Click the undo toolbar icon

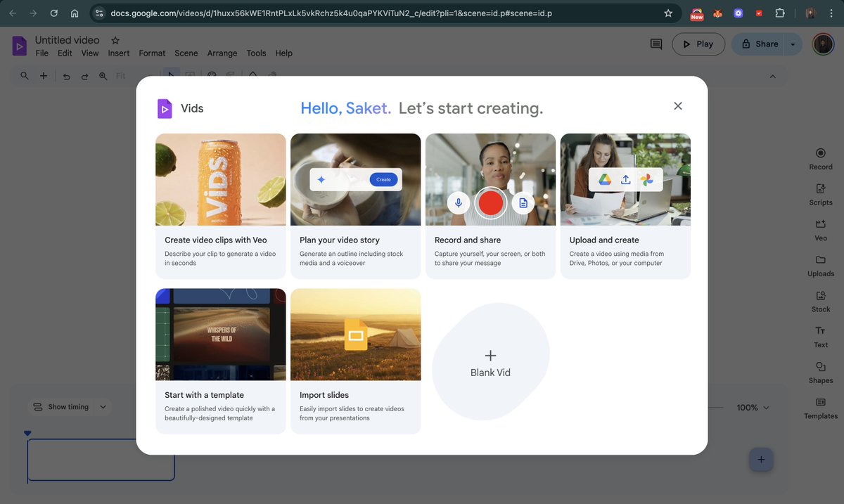tap(67, 76)
